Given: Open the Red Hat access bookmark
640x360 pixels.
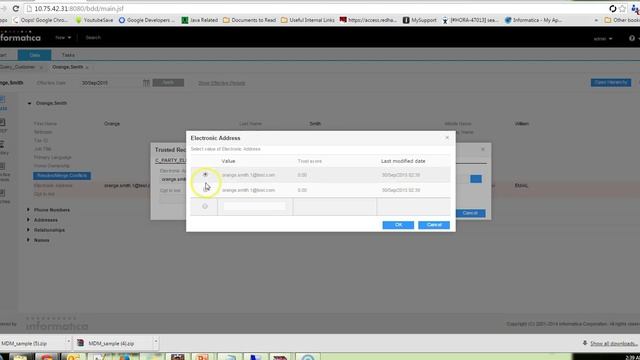Looking at the screenshot, I should tap(369, 20).
